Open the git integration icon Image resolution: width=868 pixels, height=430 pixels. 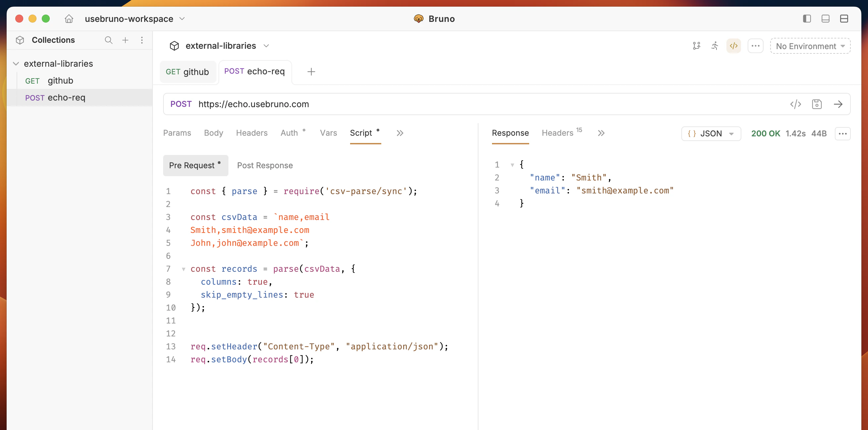pos(697,46)
